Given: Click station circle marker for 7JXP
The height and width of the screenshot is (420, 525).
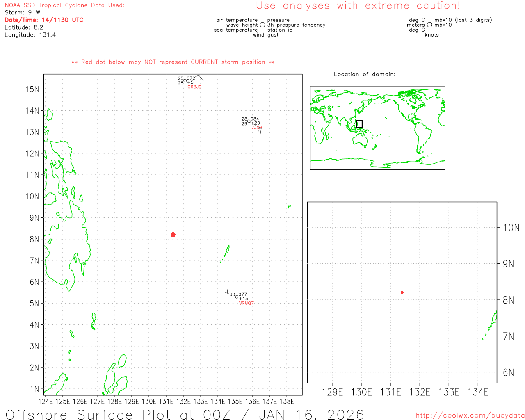Looking at the screenshot, I should coord(249,121).
